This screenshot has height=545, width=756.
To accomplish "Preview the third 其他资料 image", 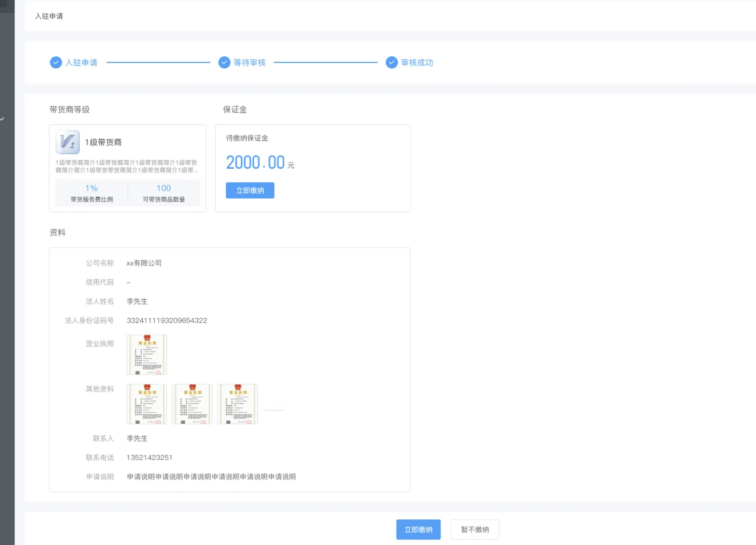I will [238, 404].
